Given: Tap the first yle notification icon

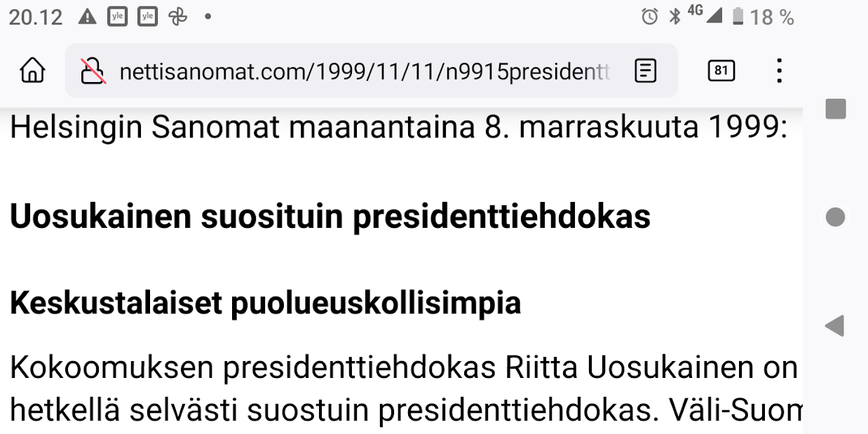Looking at the screenshot, I should (117, 17).
